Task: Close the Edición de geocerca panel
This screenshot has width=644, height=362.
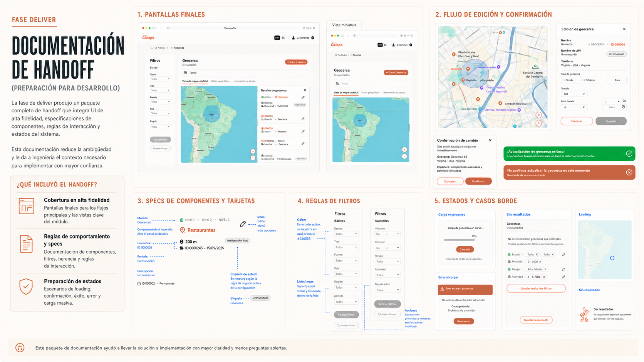Action: pos(624,29)
